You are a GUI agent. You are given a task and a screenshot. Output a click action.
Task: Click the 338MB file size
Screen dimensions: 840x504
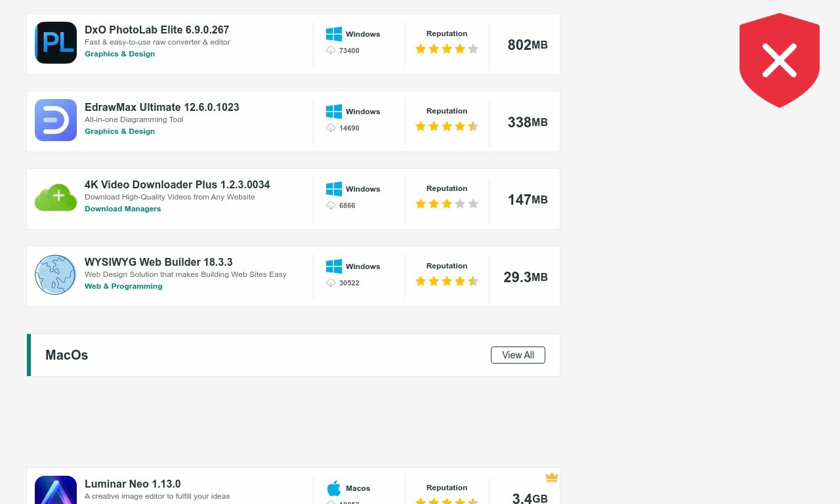pyautogui.click(x=528, y=122)
